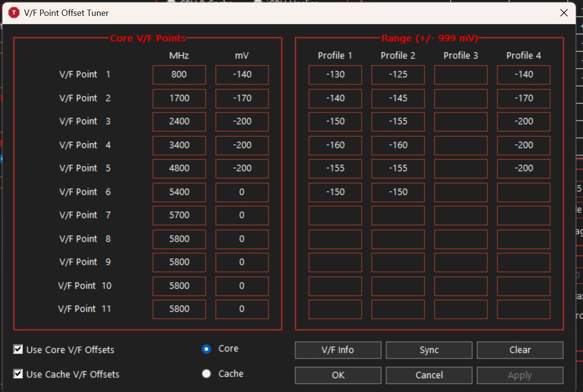583x392 pixels.
Task: Click empty Profile 4 field in row 6
Action: tap(523, 192)
